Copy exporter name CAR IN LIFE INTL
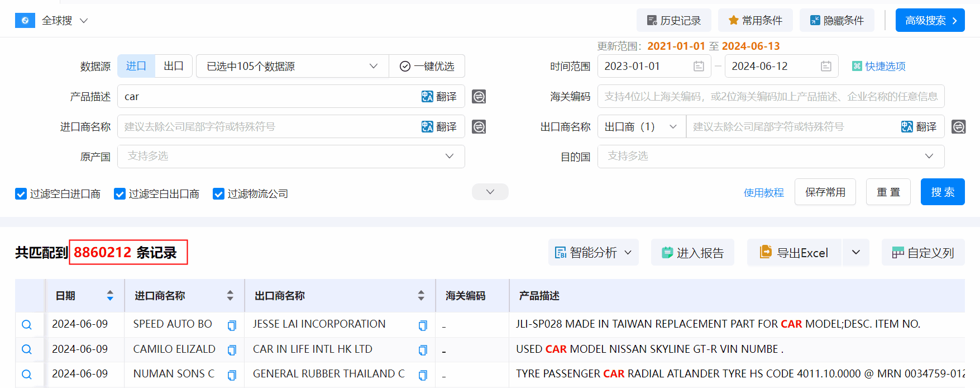This screenshot has height=388, width=980. pyautogui.click(x=423, y=350)
